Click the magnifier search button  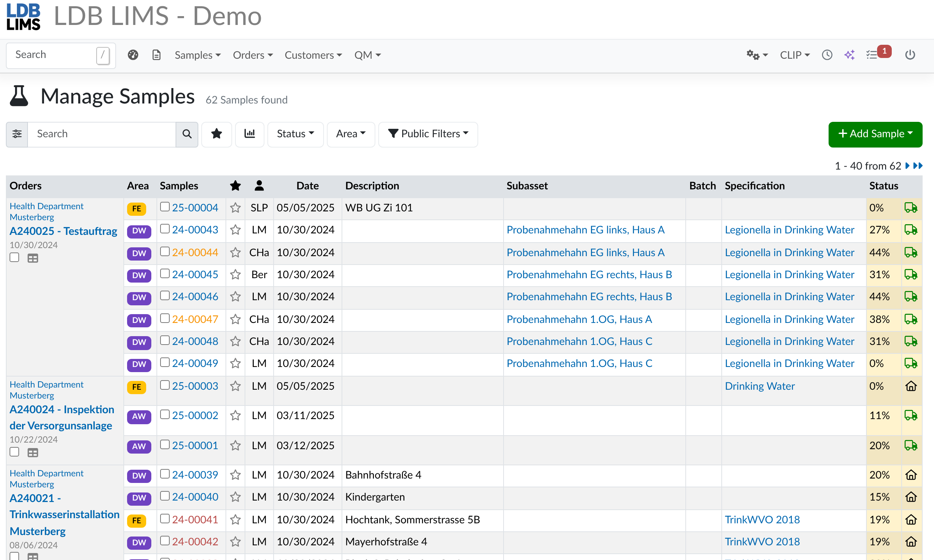click(187, 134)
